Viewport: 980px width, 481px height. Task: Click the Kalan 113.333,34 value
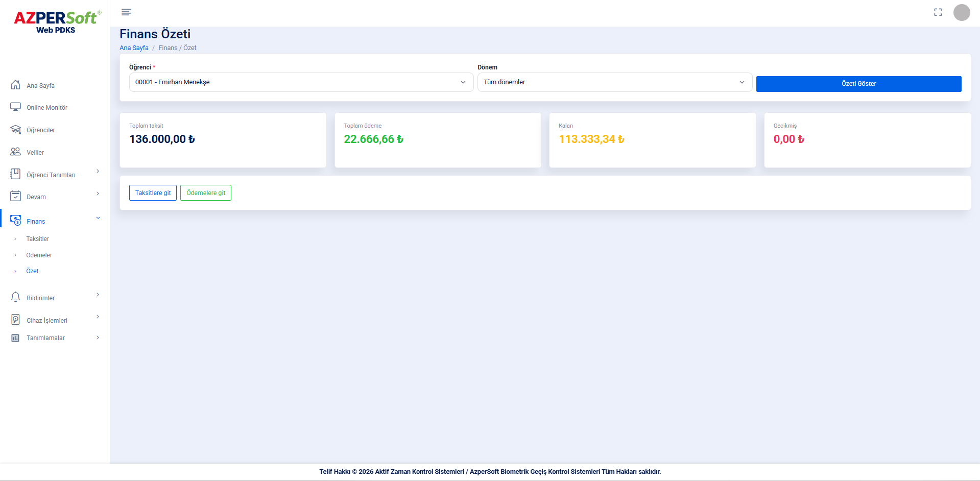click(x=591, y=139)
